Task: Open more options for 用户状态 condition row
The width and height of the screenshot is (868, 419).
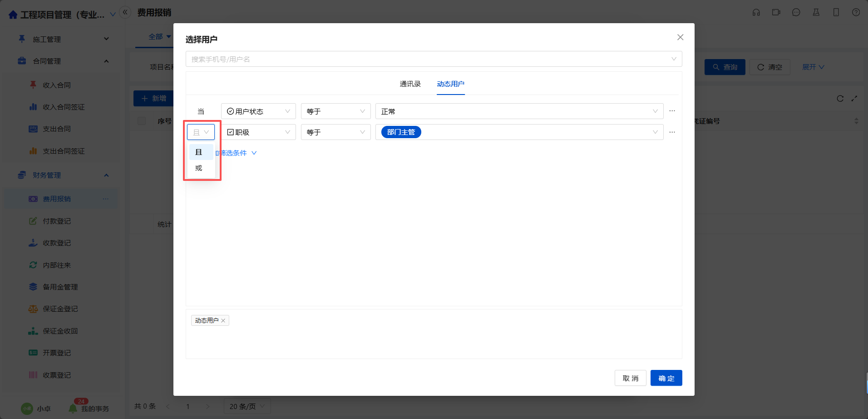Action: coord(672,111)
